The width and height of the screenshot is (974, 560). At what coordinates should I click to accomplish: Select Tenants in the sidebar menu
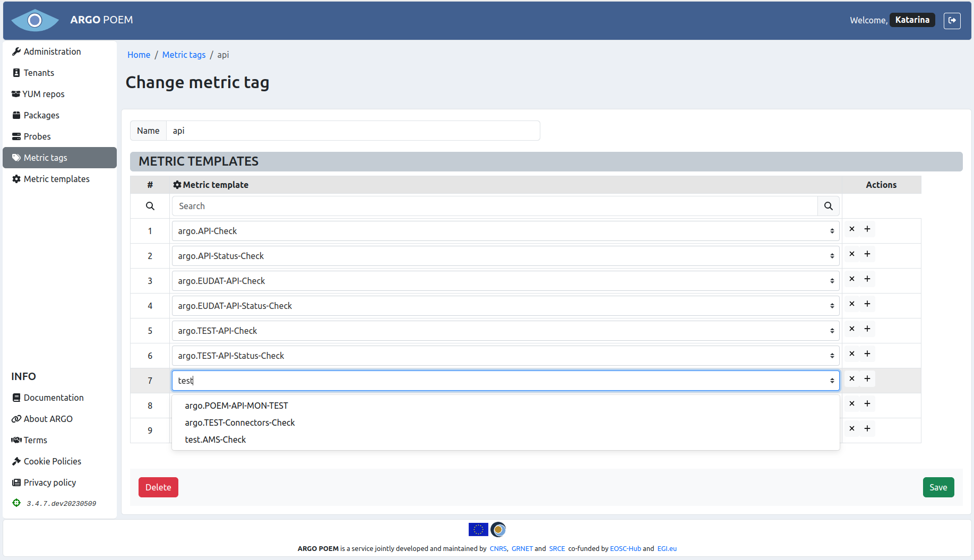[38, 72]
